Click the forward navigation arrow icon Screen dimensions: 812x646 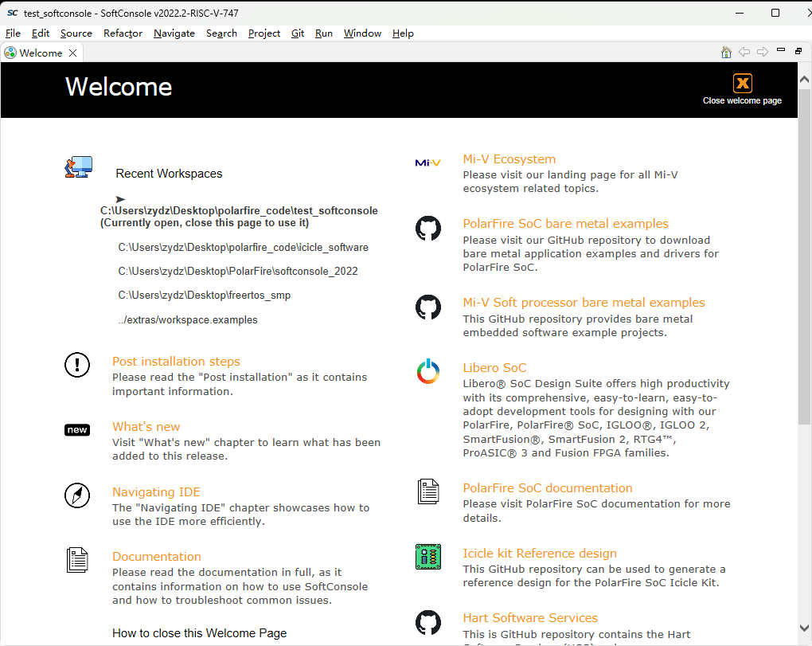tap(763, 52)
